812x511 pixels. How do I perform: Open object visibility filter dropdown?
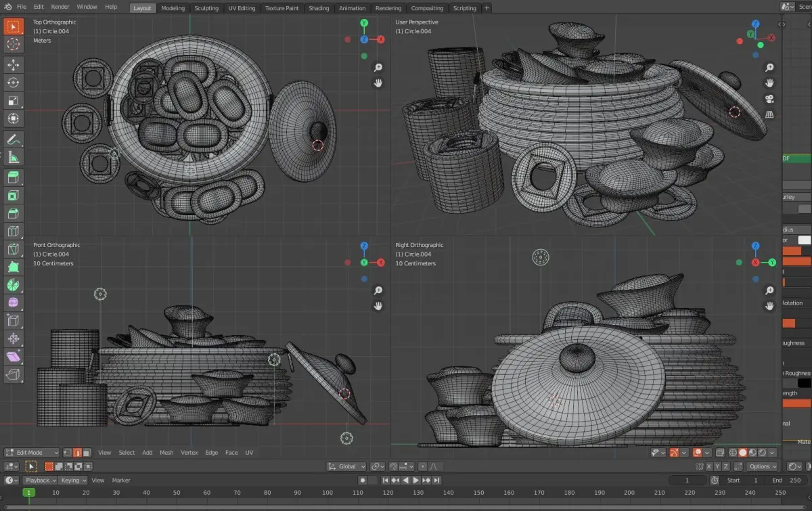click(658, 452)
